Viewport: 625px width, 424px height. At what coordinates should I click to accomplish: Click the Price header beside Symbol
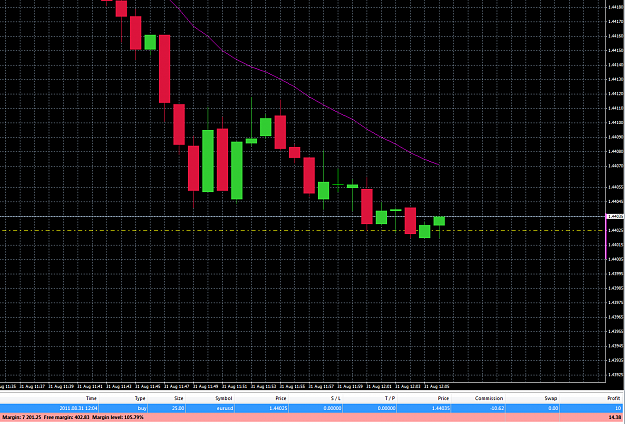pyautogui.click(x=281, y=398)
